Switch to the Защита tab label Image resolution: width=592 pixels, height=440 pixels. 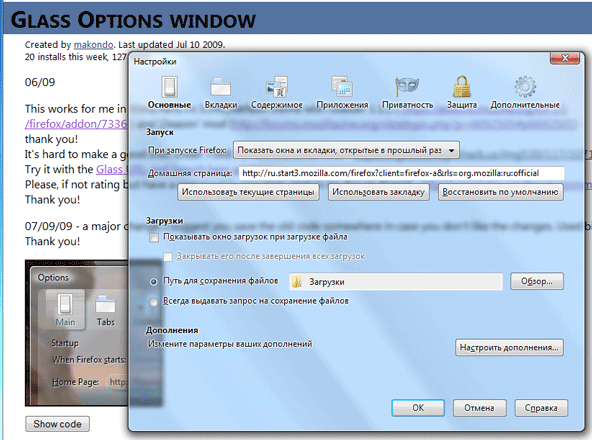462,105
